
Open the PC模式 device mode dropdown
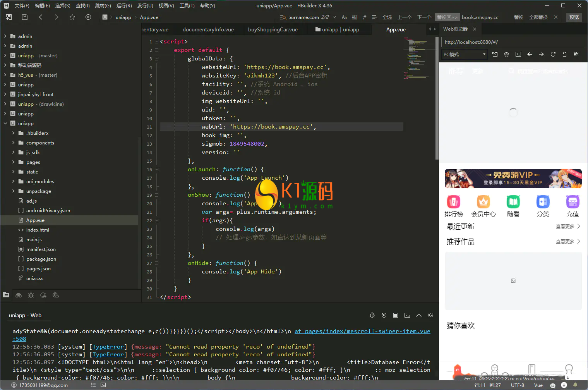point(464,54)
